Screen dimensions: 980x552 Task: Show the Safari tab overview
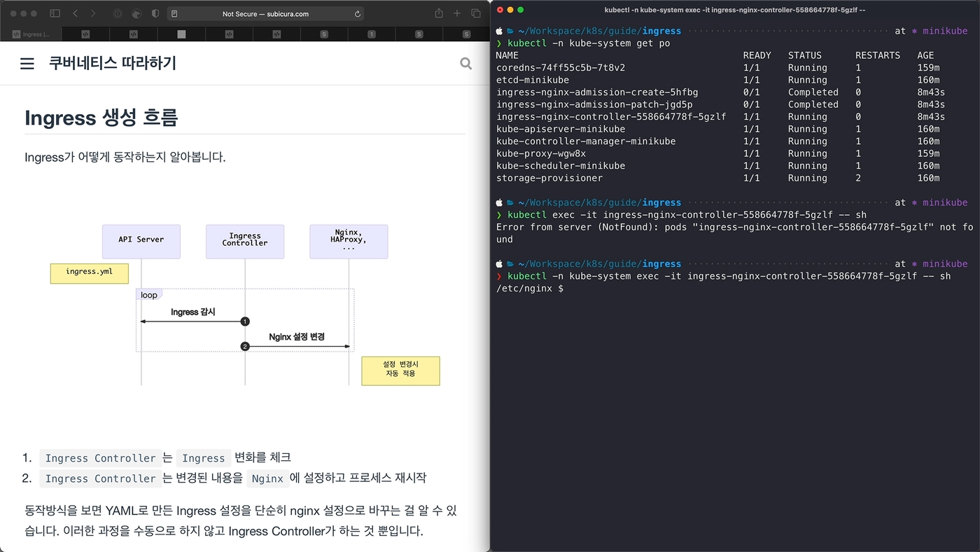pyautogui.click(x=476, y=13)
